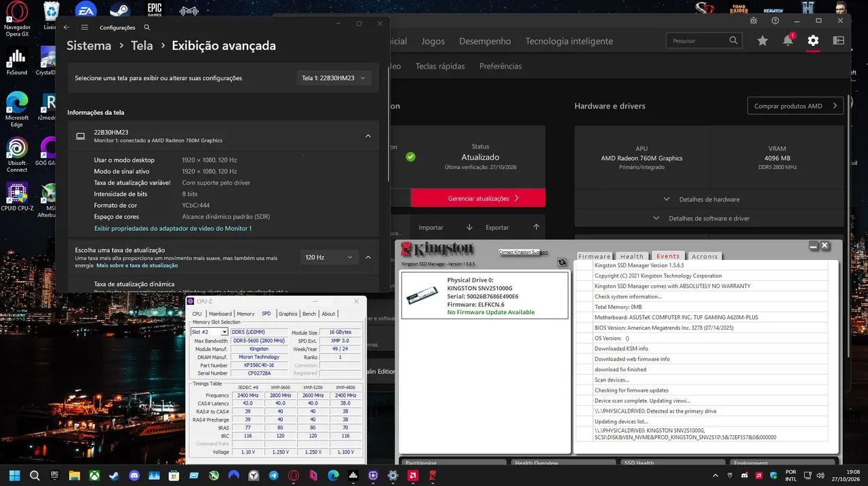Click Contact Kingston Support link
The image size is (868, 486).
click(524, 252)
